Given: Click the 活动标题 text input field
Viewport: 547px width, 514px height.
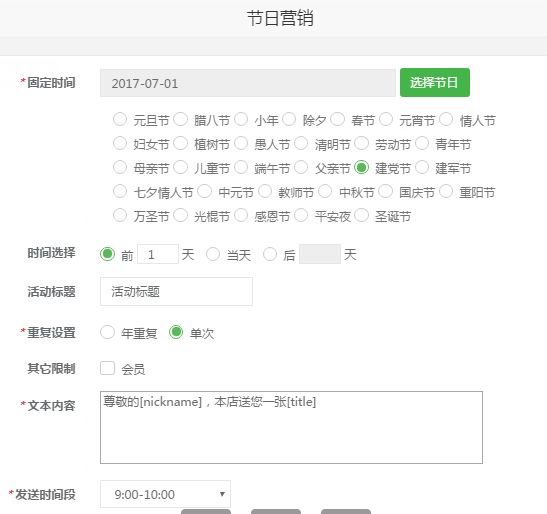Looking at the screenshot, I should (x=177, y=292).
